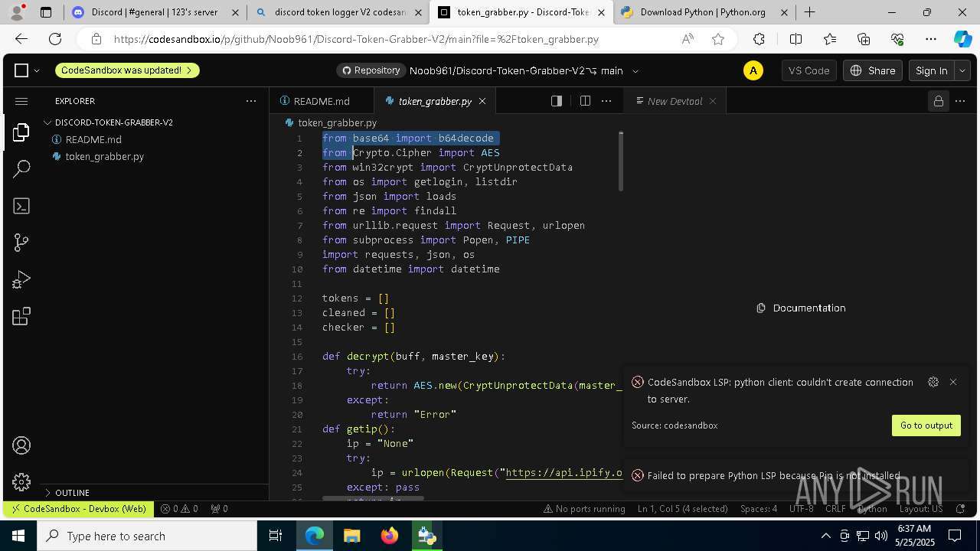Open the Manage gear in activity bar
The height and width of the screenshot is (551, 980).
click(21, 482)
